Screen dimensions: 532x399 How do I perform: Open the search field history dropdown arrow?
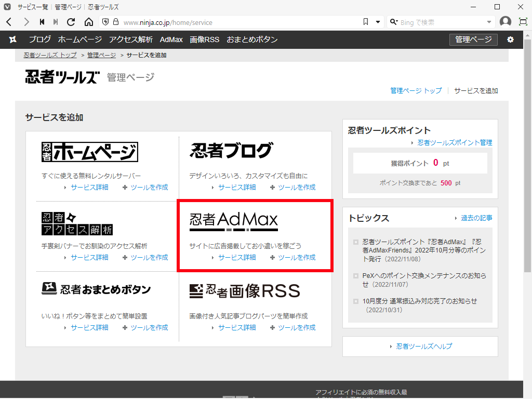(x=489, y=22)
